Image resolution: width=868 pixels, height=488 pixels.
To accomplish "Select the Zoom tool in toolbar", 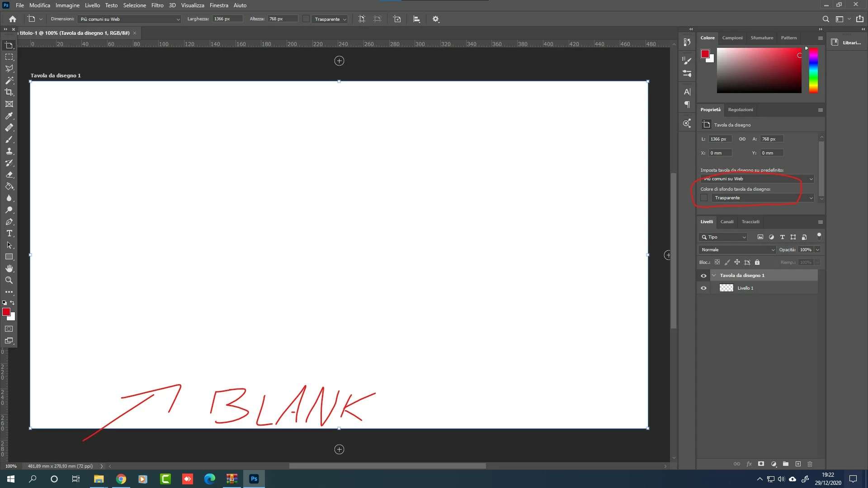I will click(9, 281).
